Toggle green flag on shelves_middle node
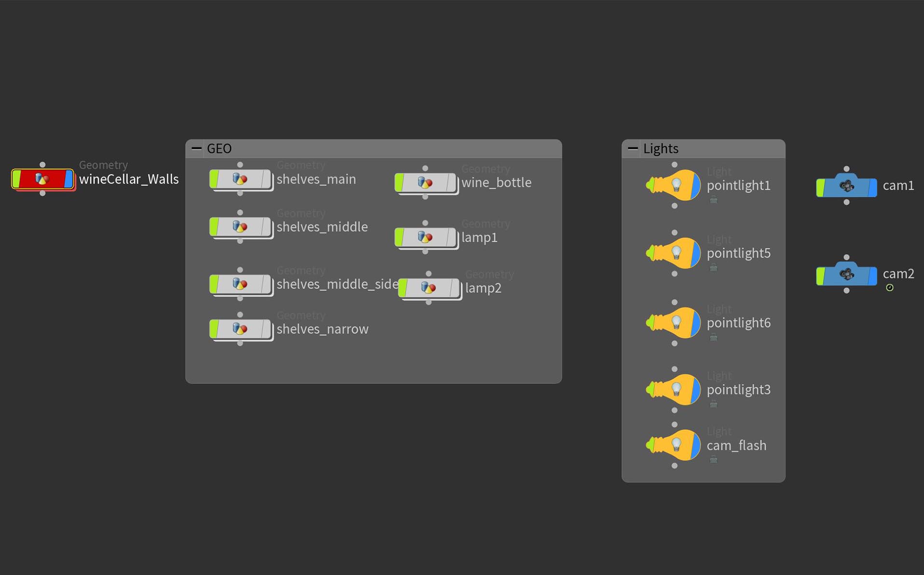 (x=214, y=227)
